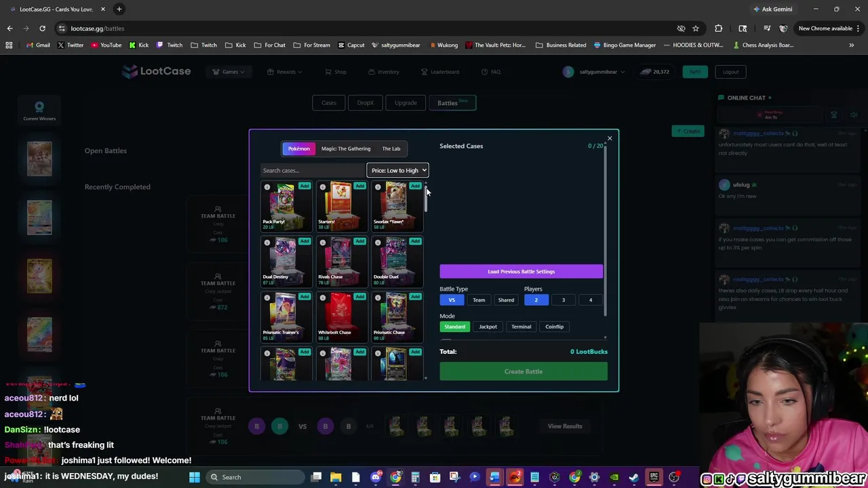Open the YouTube bookmark

click(106, 45)
